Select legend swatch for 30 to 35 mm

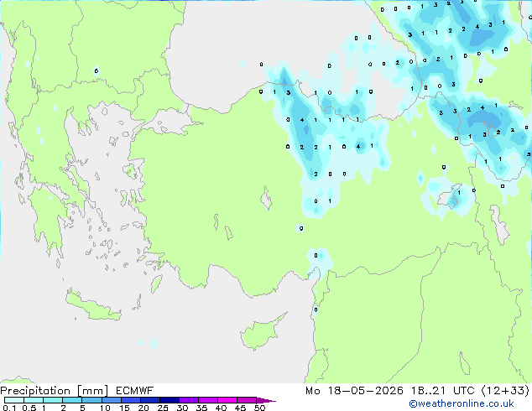[188, 400]
